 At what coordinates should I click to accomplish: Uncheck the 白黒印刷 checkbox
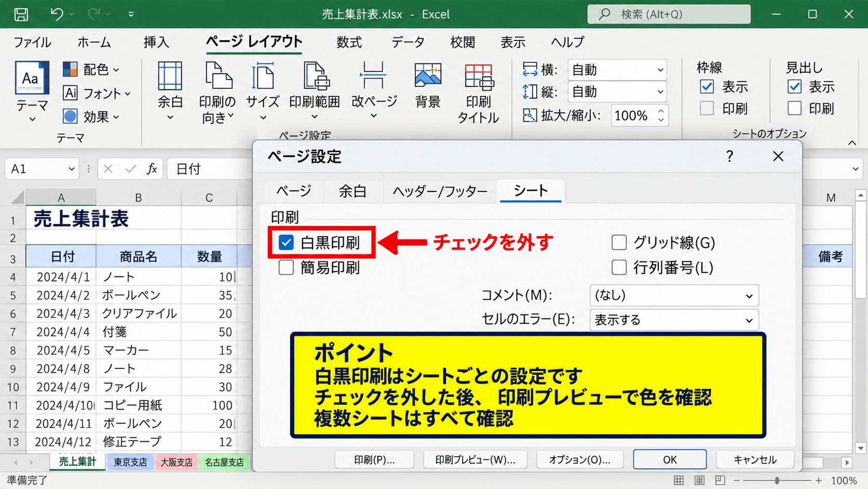tap(286, 242)
